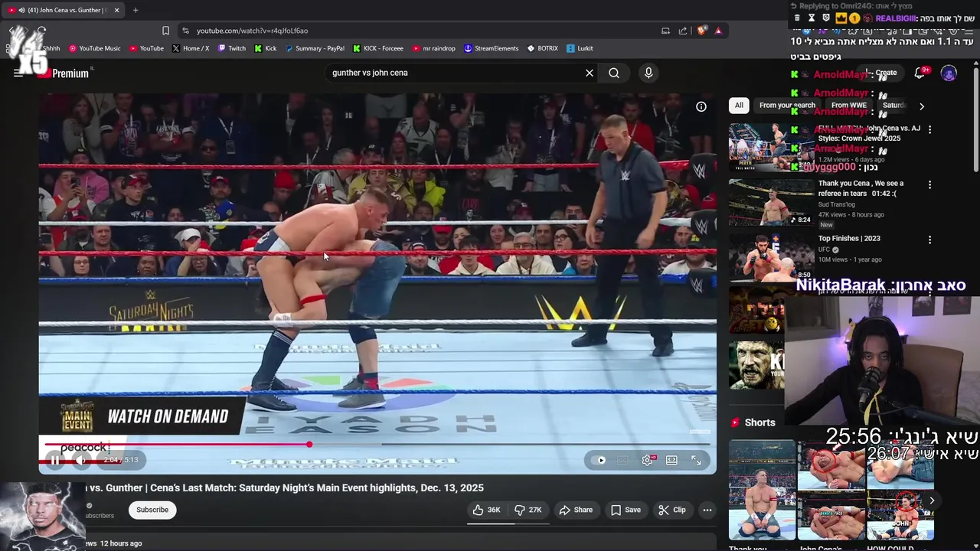The width and height of the screenshot is (980, 551).
Task: Open YouTube Music bookmark
Action: click(x=95, y=48)
